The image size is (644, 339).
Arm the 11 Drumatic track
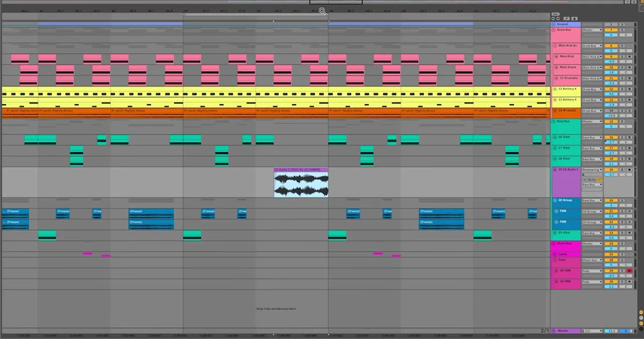629,78
